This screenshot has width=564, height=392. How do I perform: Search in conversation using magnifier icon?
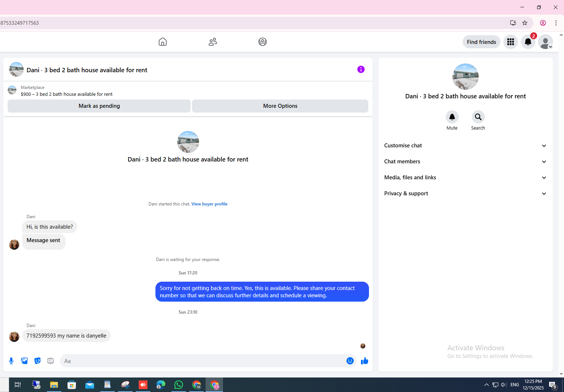[478, 117]
